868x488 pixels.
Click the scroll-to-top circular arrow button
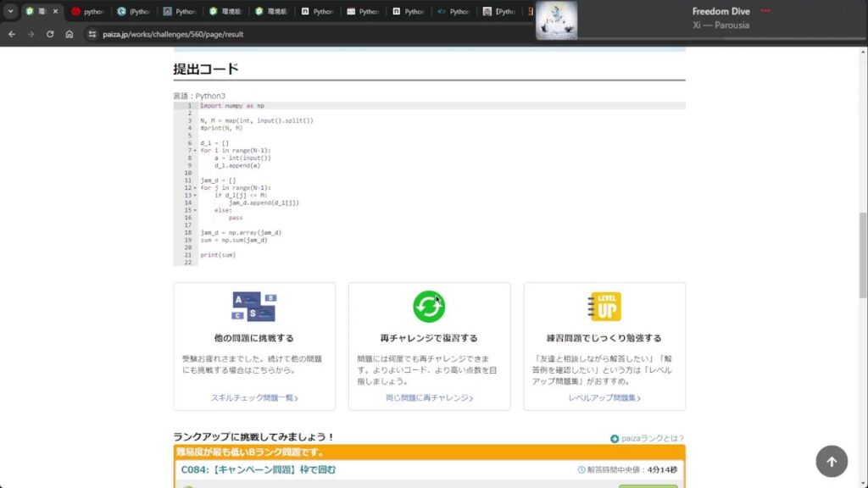click(x=832, y=461)
